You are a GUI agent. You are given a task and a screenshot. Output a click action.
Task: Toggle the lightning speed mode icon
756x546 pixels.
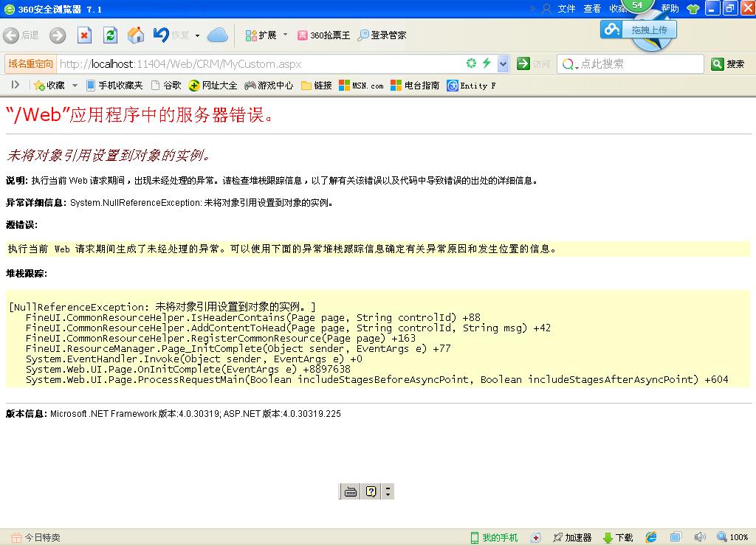tap(487, 64)
